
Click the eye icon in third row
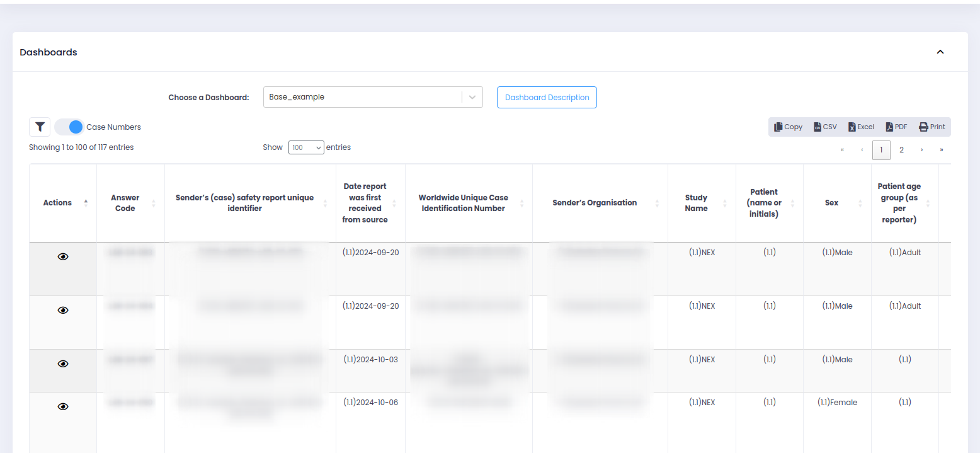(63, 364)
